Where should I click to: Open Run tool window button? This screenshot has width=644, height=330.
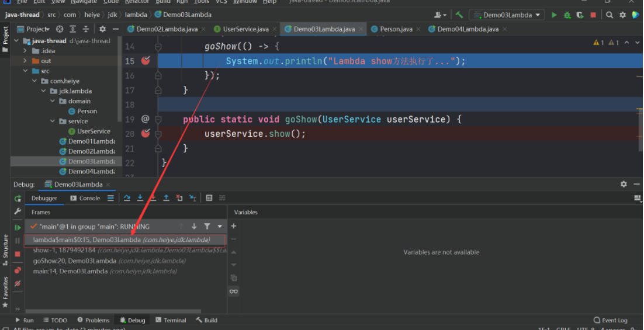click(x=25, y=320)
